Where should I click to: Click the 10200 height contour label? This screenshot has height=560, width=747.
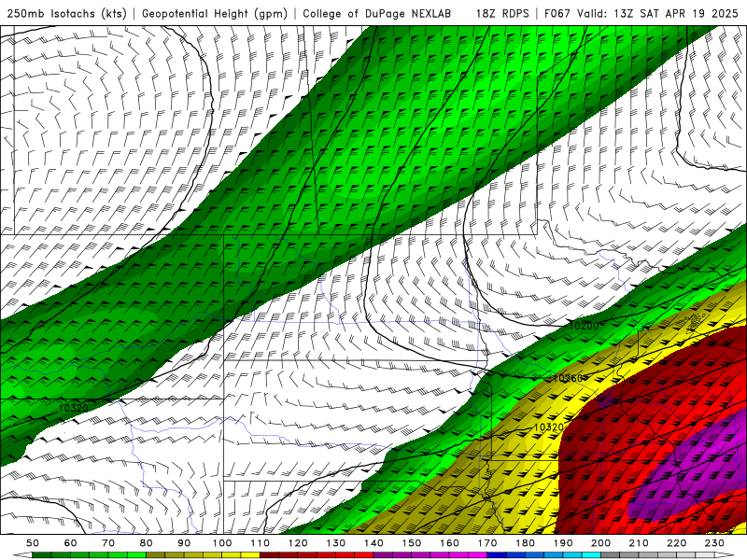[584, 326]
